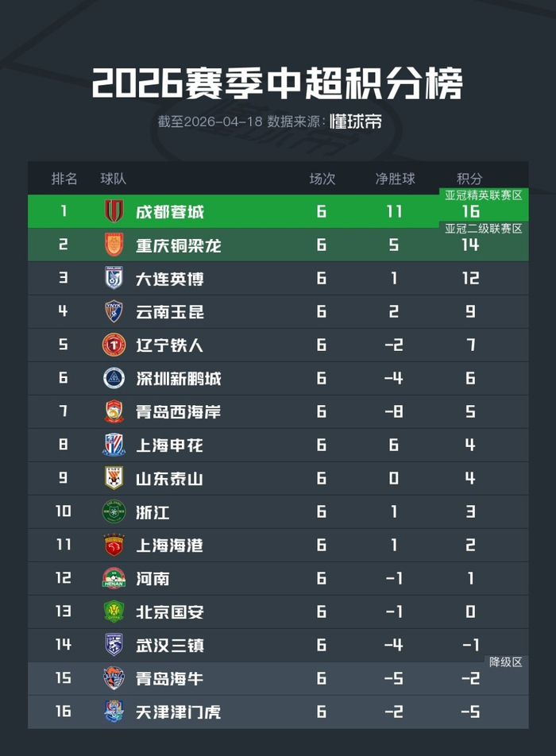
Task: Click the 成都蓉城 team crest icon
Action: tap(114, 211)
